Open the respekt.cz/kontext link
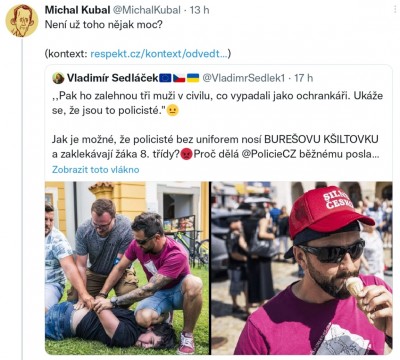400x360 pixels. tap(159, 54)
